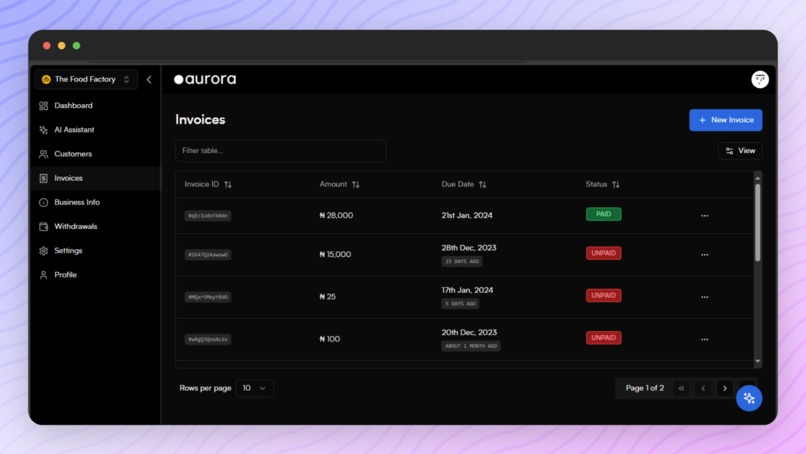This screenshot has width=806, height=454.
Task: Click the aurora logo
Action: coord(205,79)
